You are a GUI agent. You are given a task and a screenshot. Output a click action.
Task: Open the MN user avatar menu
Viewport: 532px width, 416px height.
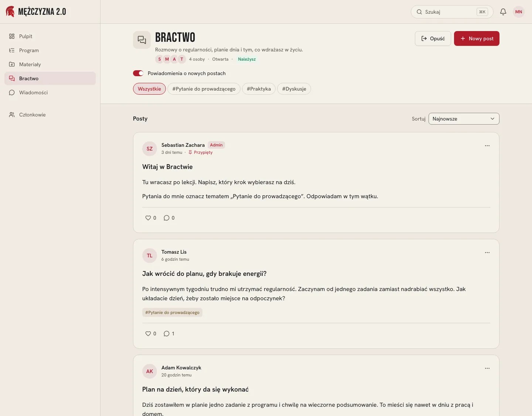click(x=519, y=12)
